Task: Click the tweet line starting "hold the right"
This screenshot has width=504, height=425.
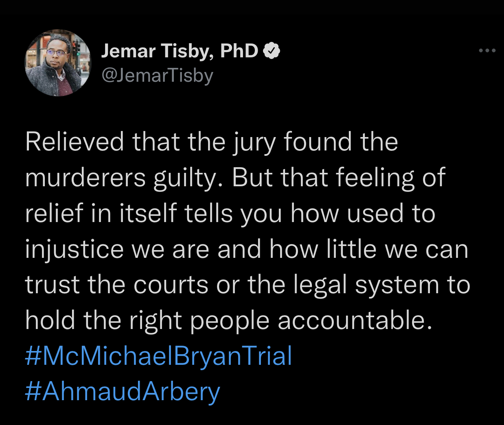Action: coord(228,320)
